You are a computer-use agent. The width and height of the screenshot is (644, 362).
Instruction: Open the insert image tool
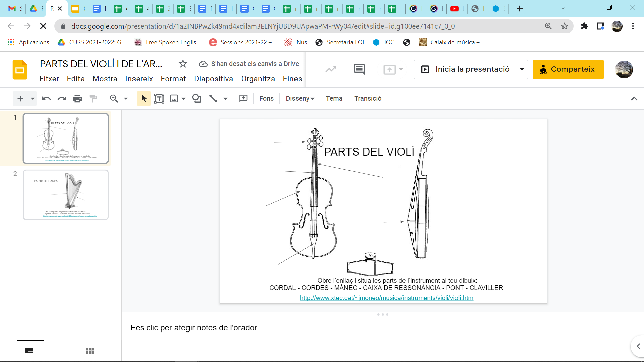(174, 98)
